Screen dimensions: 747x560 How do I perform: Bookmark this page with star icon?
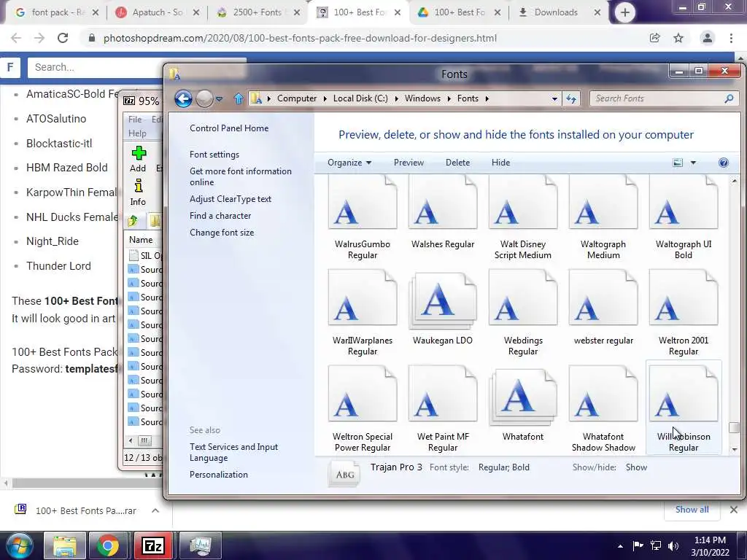[x=678, y=38]
